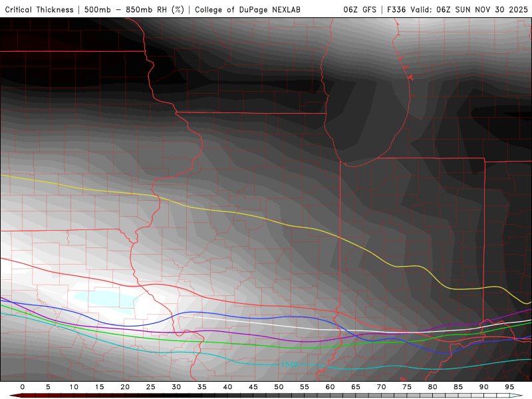The height and width of the screenshot is (399, 532).
Task: Click the "80" scale label
Action: tap(433, 387)
